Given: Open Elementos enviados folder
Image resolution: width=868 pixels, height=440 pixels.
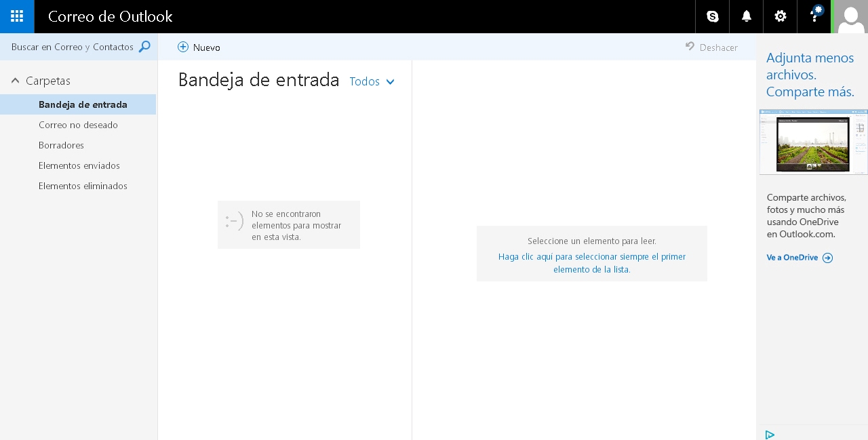Looking at the screenshot, I should point(78,165).
